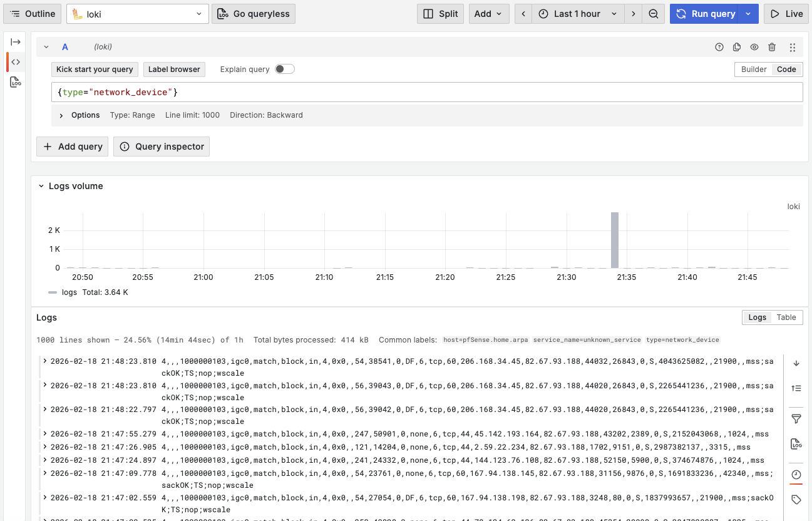This screenshot has height=521, width=812.
Task: Toggle logs series legend item
Action: pyautogui.click(x=69, y=292)
